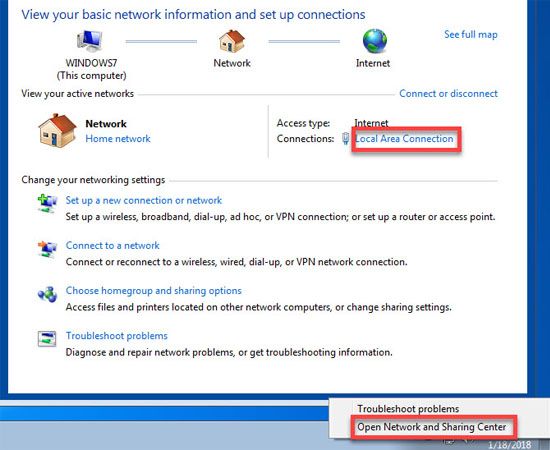Click the Connections: label

click(305, 139)
